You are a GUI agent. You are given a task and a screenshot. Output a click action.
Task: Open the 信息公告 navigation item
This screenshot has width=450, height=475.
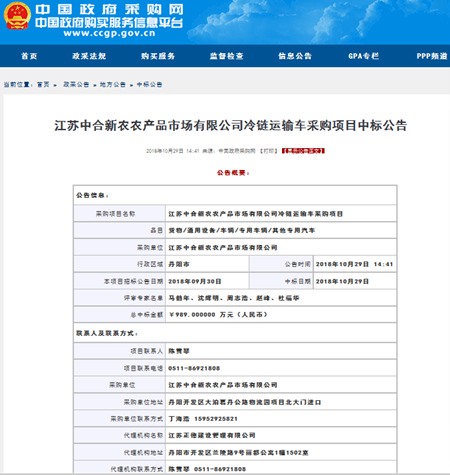[x=295, y=56]
